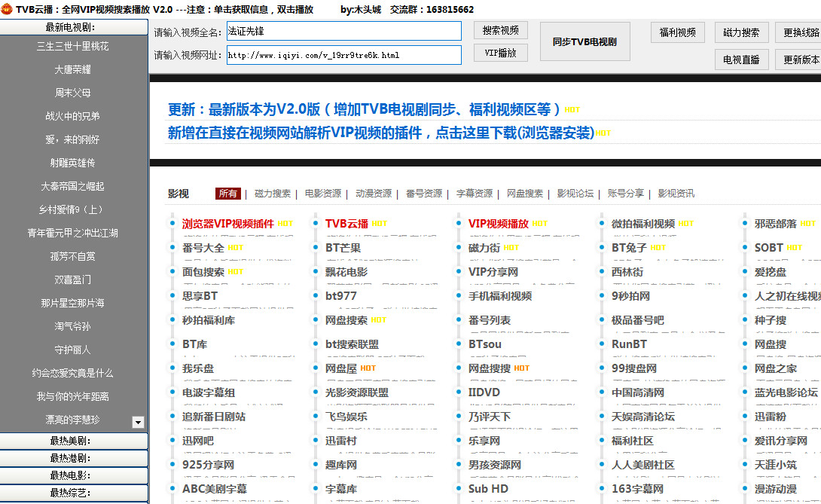
Task: Select 守护丽人 in the list
Action: click(x=73, y=350)
